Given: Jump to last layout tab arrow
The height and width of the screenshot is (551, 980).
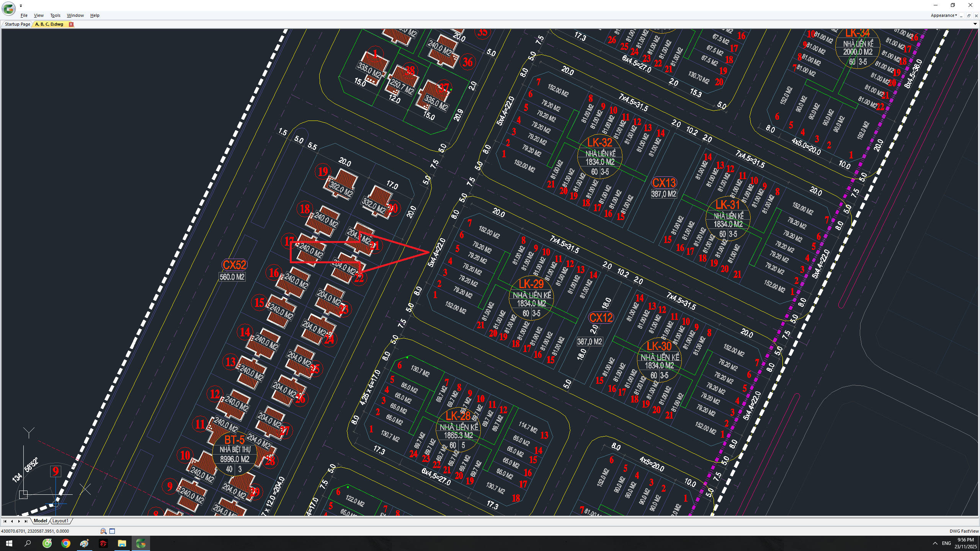Looking at the screenshot, I should click(26, 521).
